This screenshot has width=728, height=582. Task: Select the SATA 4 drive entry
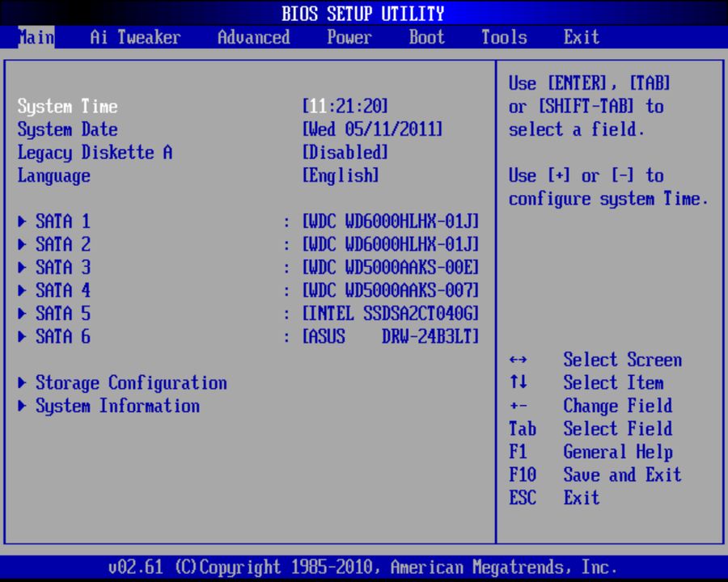point(62,290)
